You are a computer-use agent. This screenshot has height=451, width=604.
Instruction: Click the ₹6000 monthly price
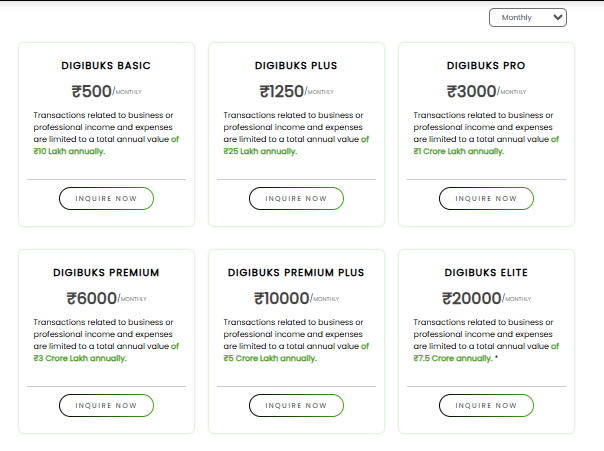pyautogui.click(x=91, y=297)
